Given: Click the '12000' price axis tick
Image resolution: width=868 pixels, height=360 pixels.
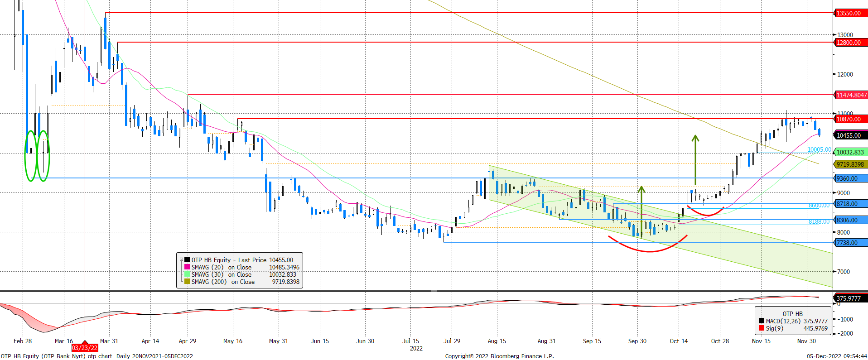Looking at the screenshot, I should [845, 74].
